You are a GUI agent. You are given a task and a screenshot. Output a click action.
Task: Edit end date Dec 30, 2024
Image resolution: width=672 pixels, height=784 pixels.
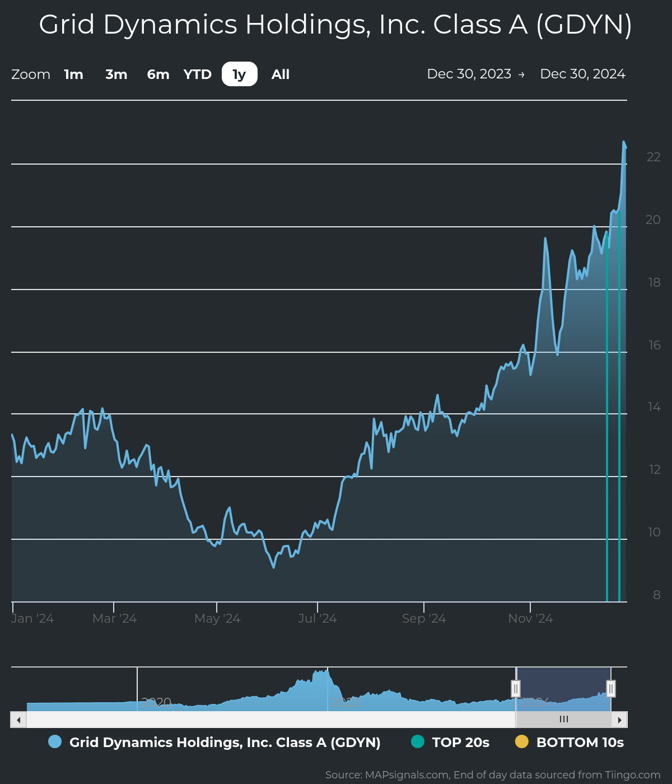(583, 74)
